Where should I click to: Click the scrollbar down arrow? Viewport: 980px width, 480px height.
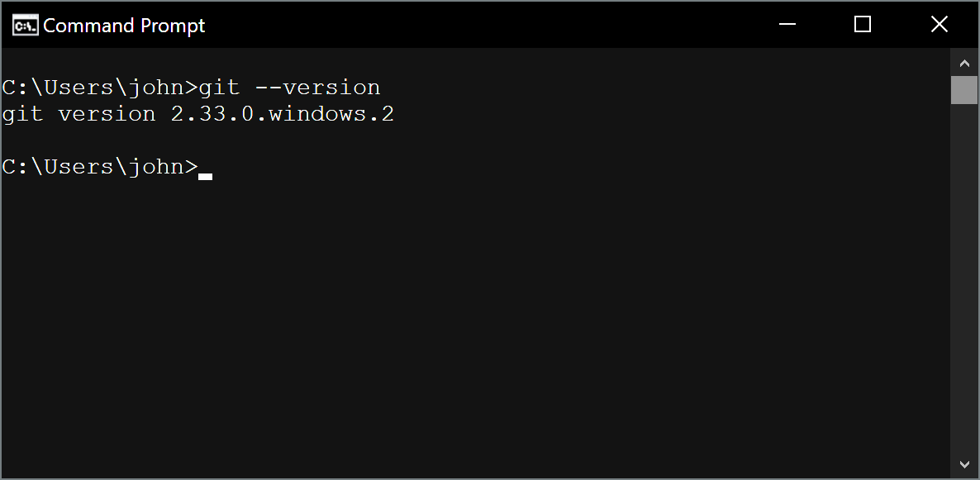coord(963,464)
